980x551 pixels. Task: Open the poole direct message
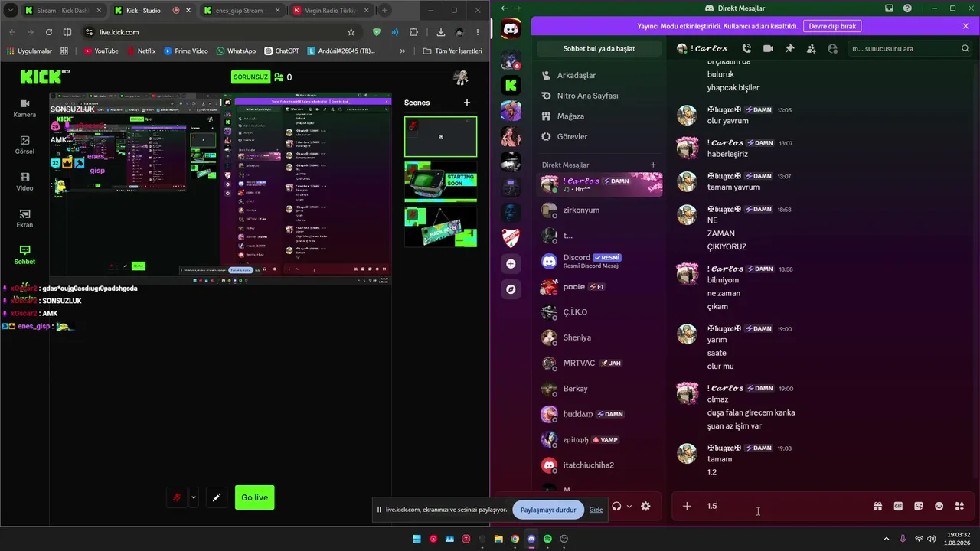tap(599, 287)
